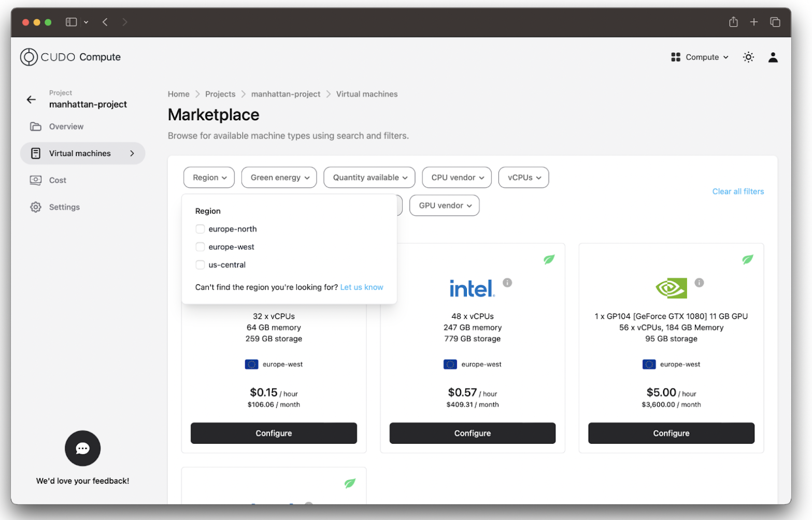Click info icon next to NVIDIA logo
Viewport: 812px width, 520px height.
[699, 283]
